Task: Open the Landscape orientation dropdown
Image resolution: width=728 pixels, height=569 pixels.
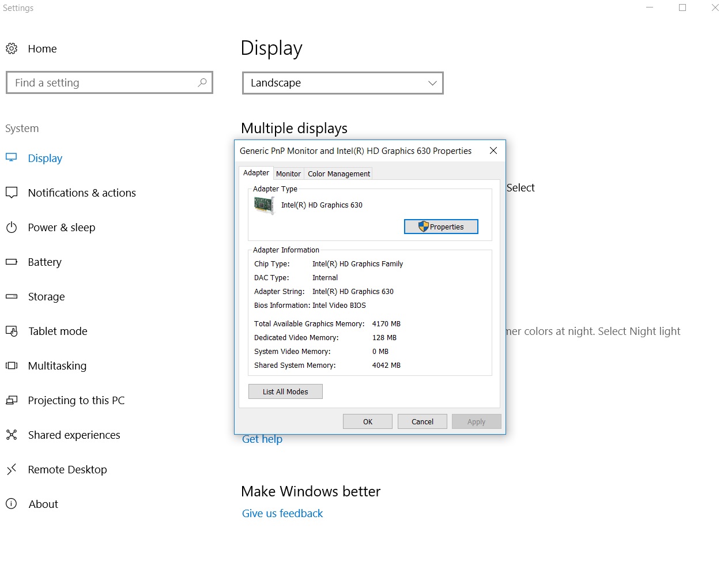Action: (343, 83)
